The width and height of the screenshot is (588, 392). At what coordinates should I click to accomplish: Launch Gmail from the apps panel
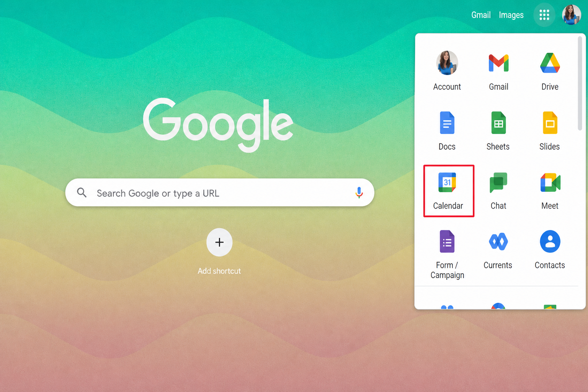click(x=498, y=71)
